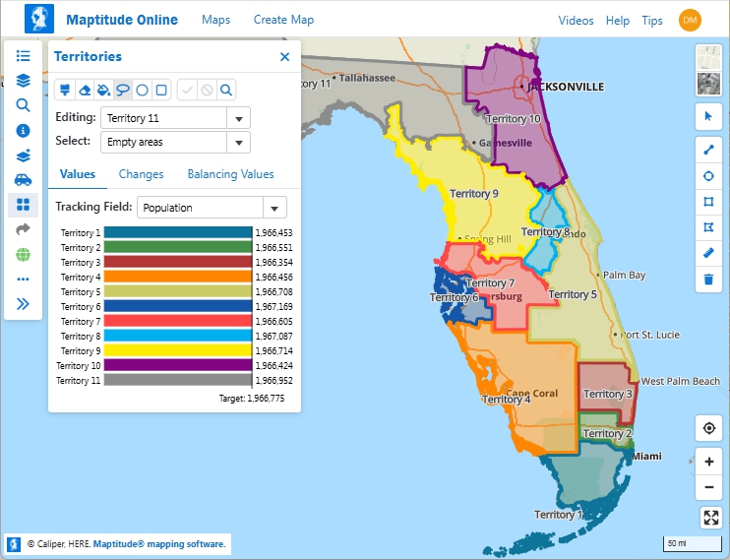The height and width of the screenshot is (560, 730).
Task: Open the Videos link in header
Action: point(576,21)
